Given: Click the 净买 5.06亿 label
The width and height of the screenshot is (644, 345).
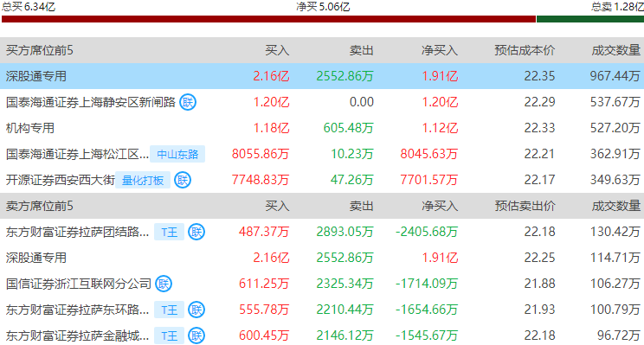Looking at the screenshot, I should click(323, 7).
